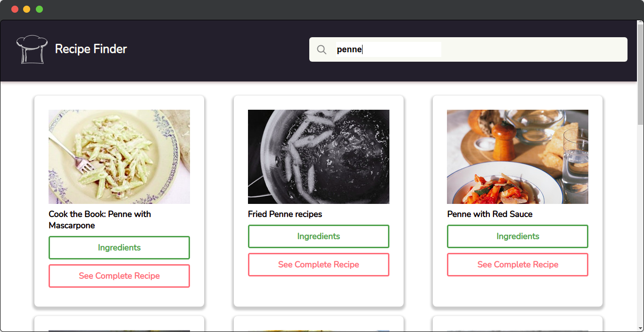
Task: Click the magnifying glass search icon
Action: pos(322,49)
